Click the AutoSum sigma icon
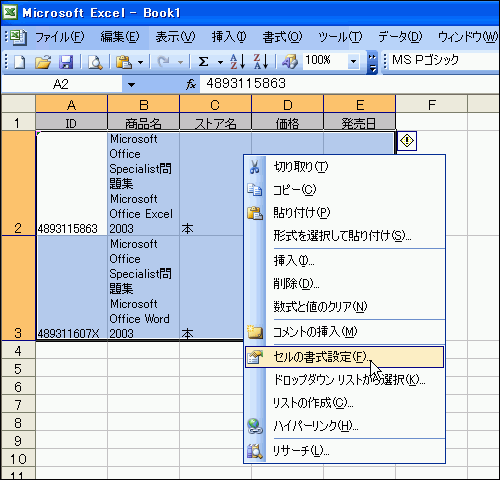500x480 pixels. tap(203, 62)
